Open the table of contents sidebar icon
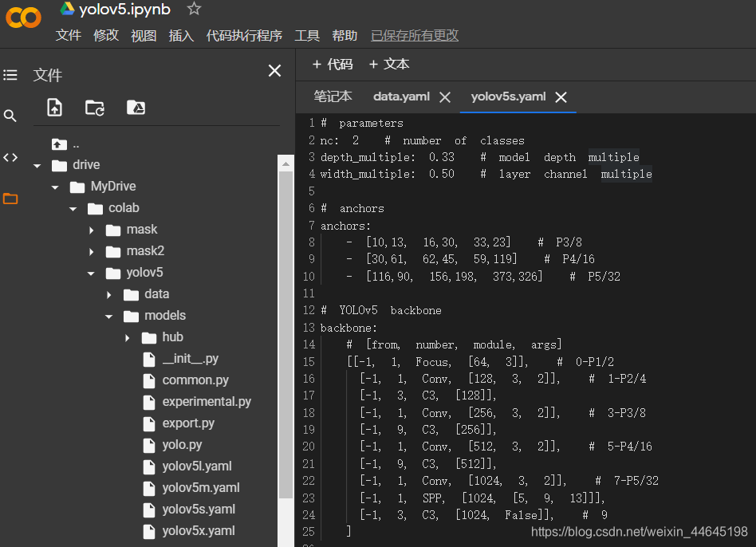Screen dimensions: 756x547 pos(10,75)
